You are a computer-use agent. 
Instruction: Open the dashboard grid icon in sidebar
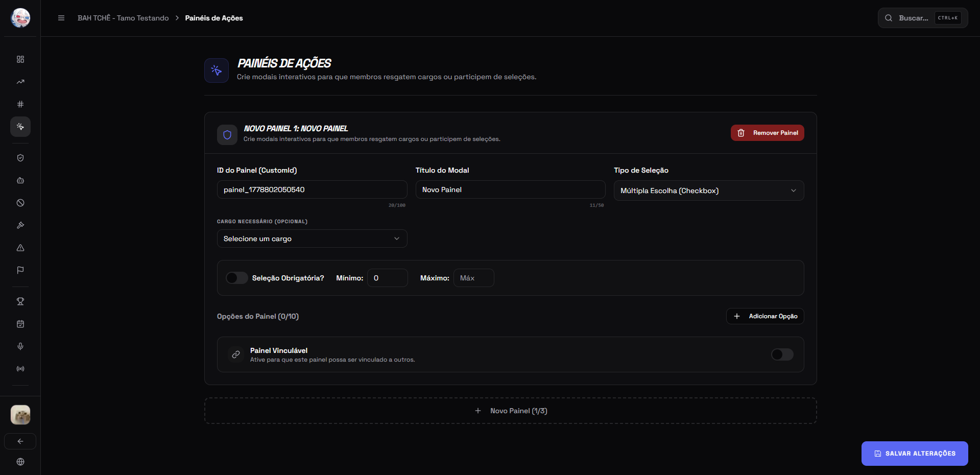point(20,59)
